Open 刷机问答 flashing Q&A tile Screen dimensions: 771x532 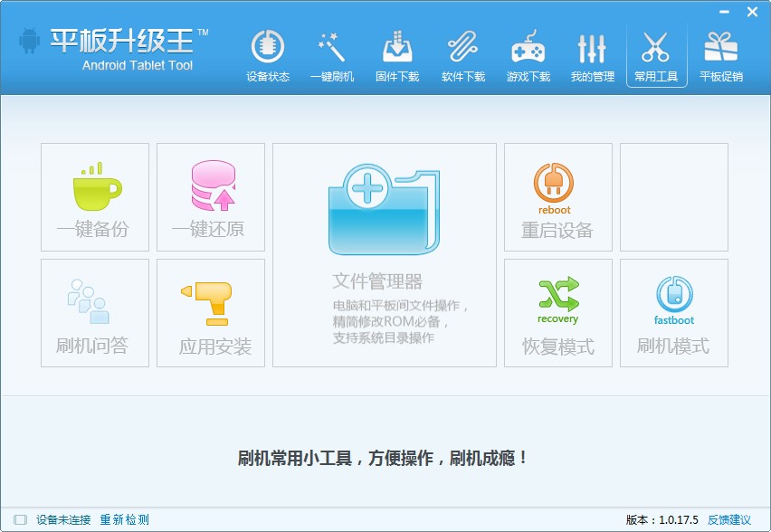(95, 313)
